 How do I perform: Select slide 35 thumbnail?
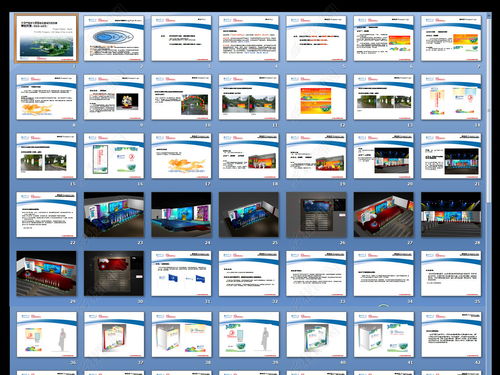(x=451, y=273)
